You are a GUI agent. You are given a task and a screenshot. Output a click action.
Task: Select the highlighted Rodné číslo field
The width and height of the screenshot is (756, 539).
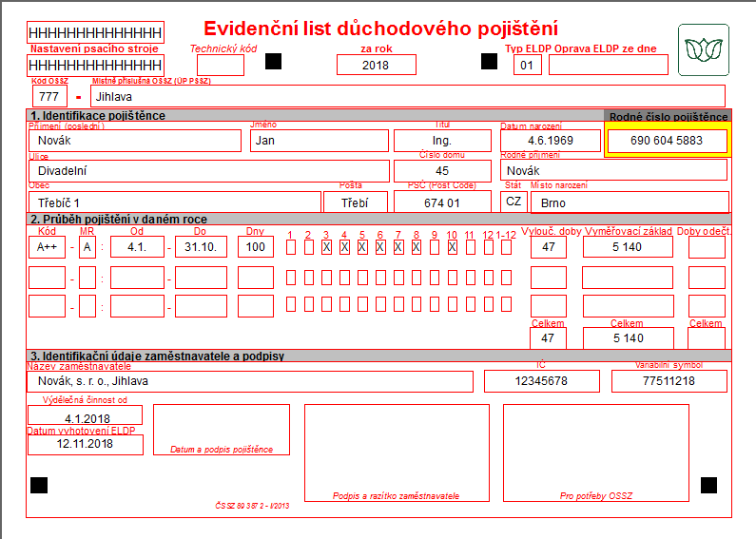[x=668, y=141]
